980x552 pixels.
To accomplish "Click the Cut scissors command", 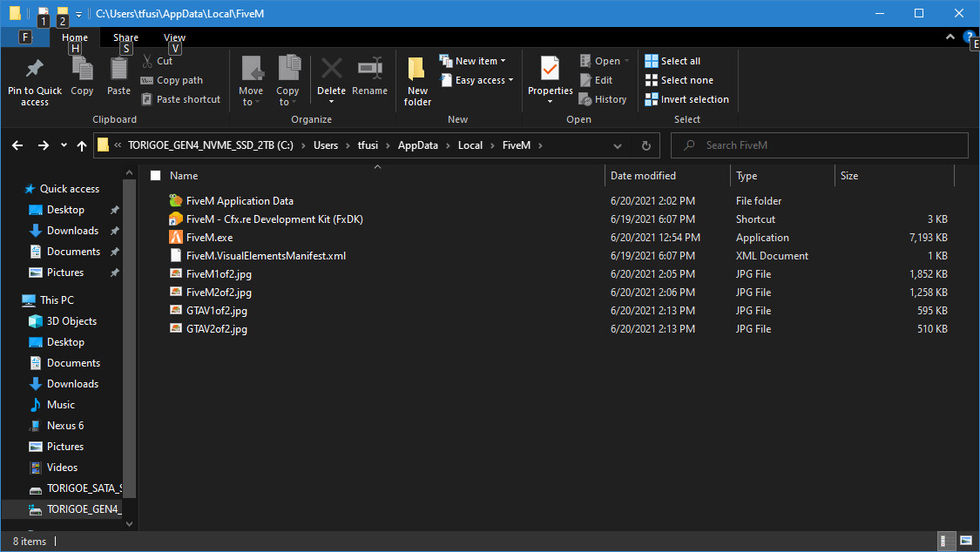I will (x=158, y=61).
